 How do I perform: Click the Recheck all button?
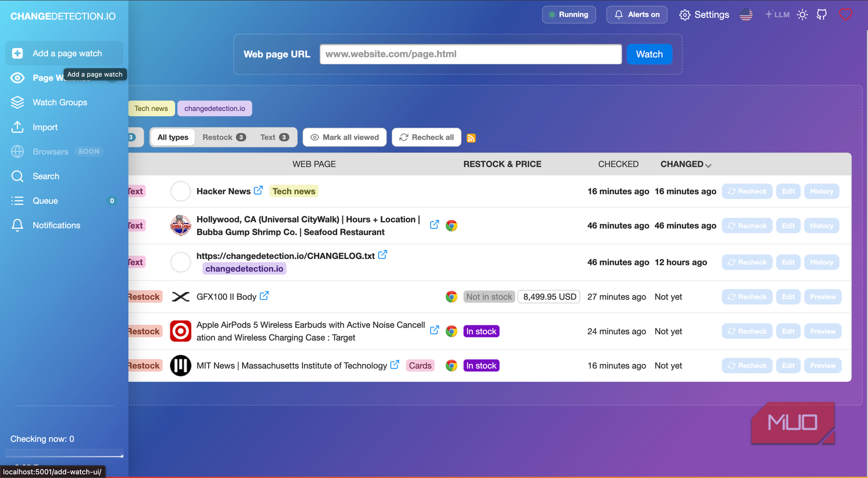click(x=426, y=137)
